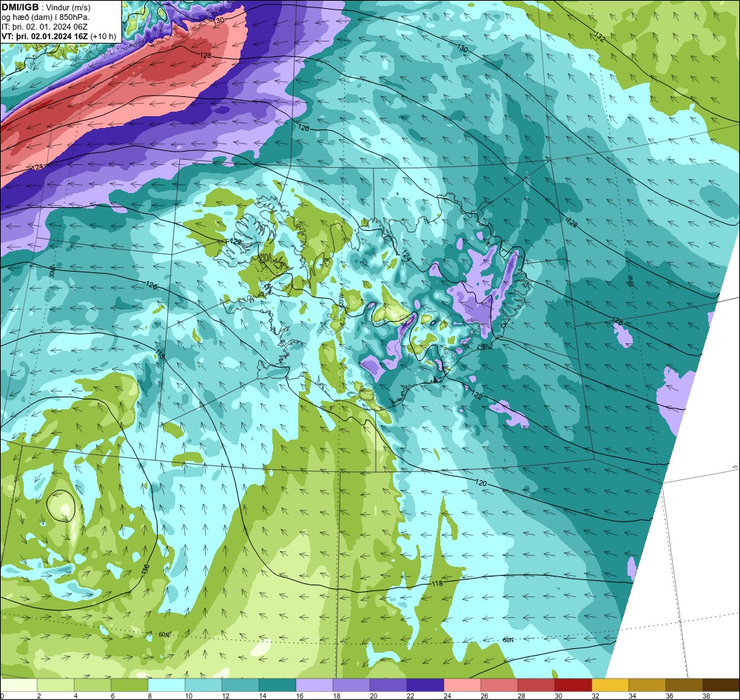740x700 pixels.
Task: Click the 10–12 m/s legend swatch
Action: tap(203, 685)
